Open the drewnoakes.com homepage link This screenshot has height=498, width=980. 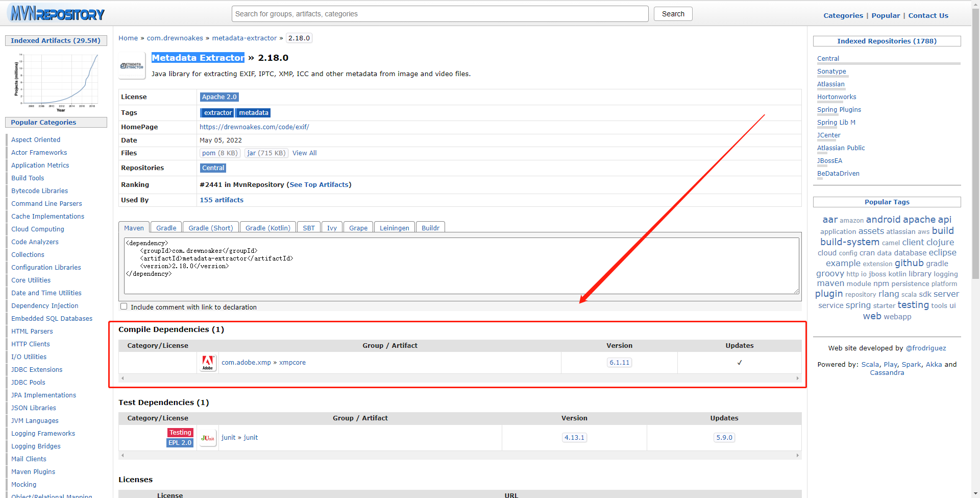point(254,127)
